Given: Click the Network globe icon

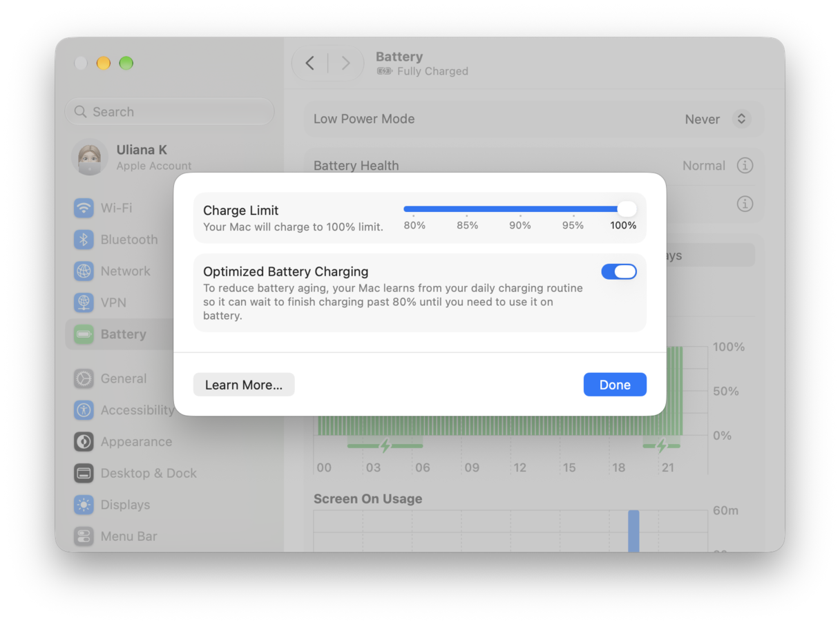Looking at the screenshot, I should 84,271.
